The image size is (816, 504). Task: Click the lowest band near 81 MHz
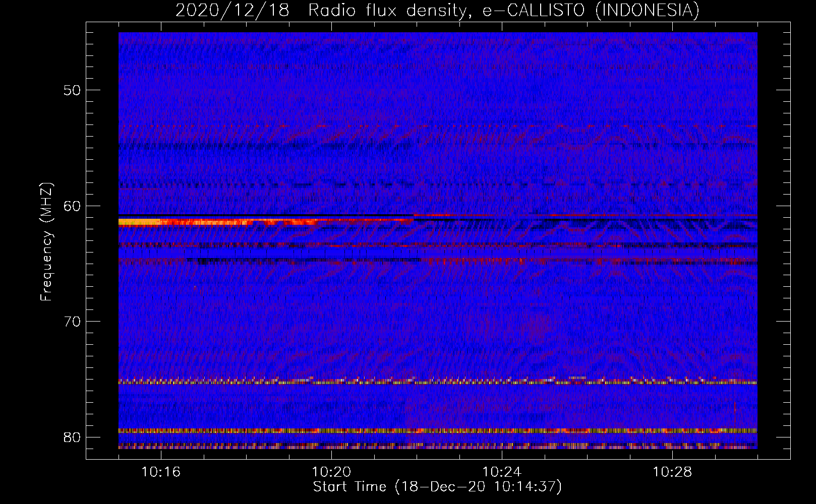tap(437, 446)
